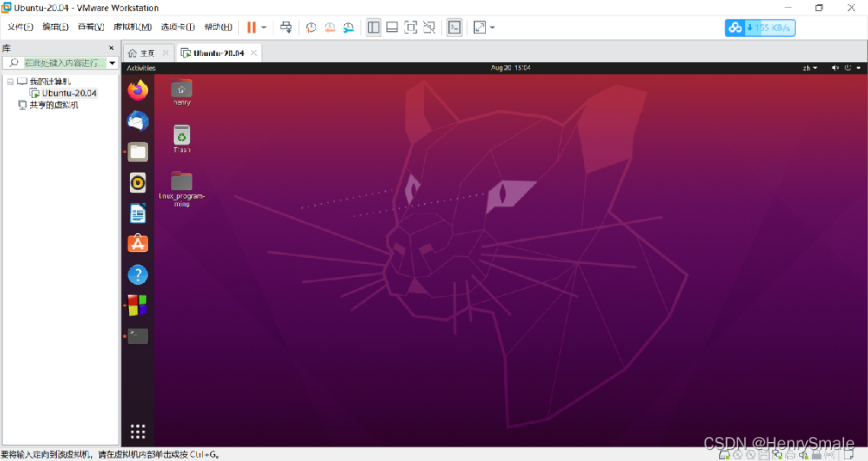Select the Trash icon on the desktop
This screenshot has height=461, width=868.
tap(182, 139)
